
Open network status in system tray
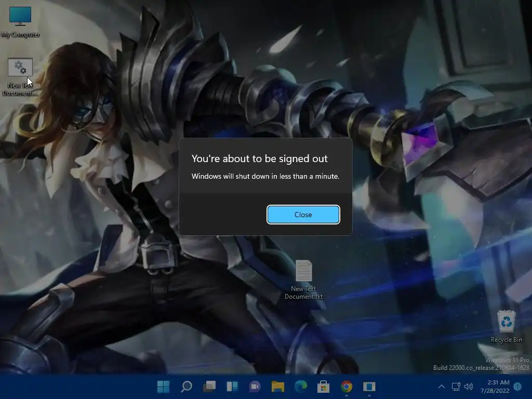[456, 387]
